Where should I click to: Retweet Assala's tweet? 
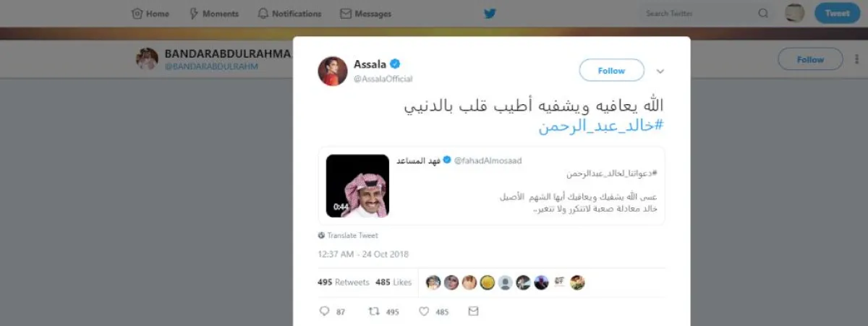(374, 312)
